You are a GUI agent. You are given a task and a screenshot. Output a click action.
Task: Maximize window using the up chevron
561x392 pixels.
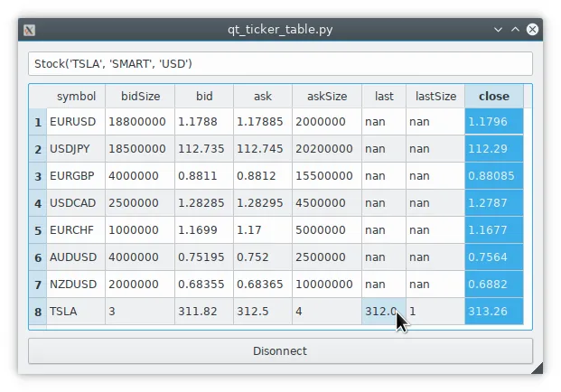click(x=515, y=29)
